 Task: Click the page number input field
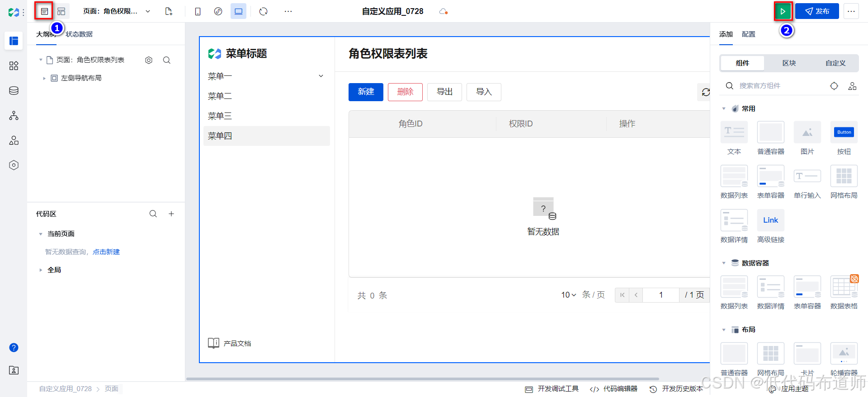coord(661,295)
